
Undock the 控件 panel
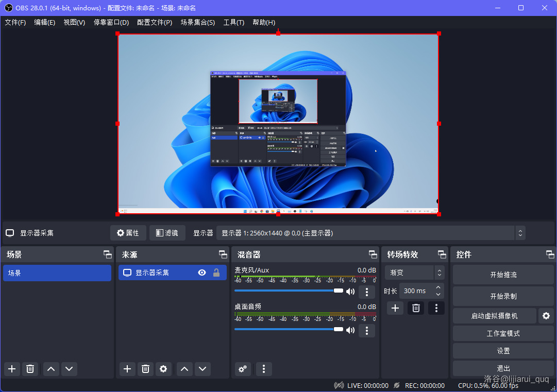pos(550,254)
